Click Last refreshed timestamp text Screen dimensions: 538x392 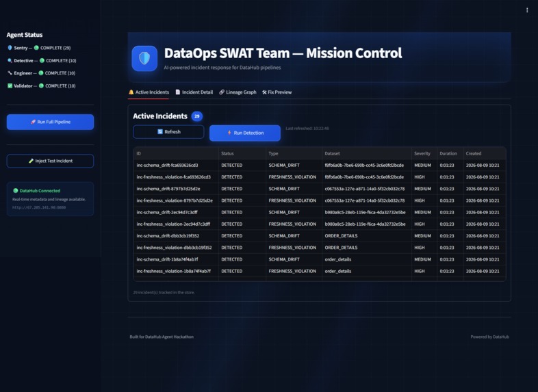[x=307, y=128]
